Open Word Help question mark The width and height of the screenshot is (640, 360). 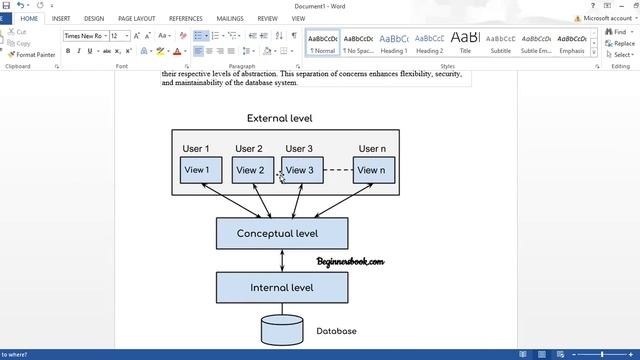point(593,6)
